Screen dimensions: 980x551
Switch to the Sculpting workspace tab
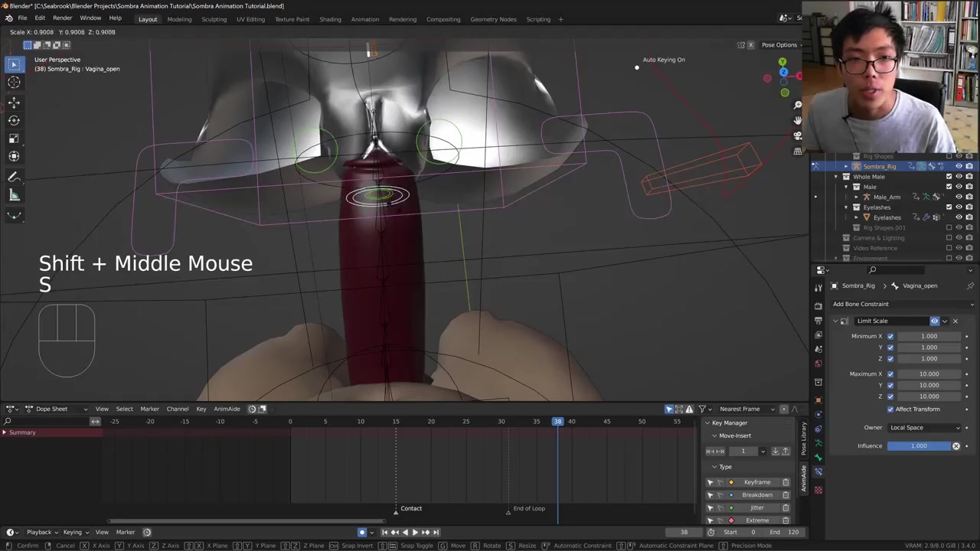(x=214, y=19)
